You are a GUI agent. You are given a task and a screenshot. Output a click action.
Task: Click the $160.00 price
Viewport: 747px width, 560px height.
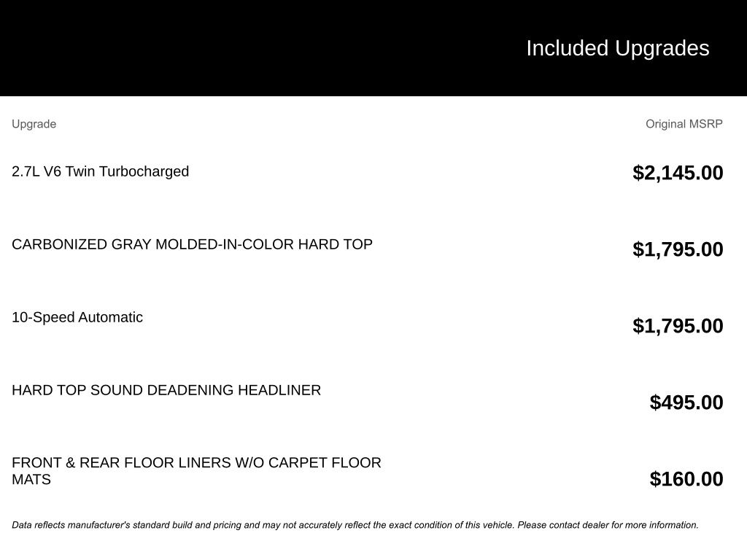686,479
